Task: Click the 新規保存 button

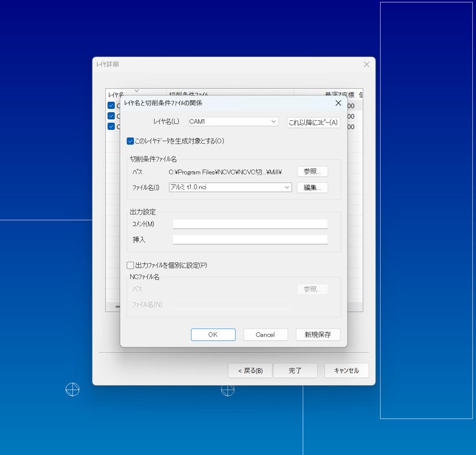Action: pyautogui.click(x=318, y=335)
